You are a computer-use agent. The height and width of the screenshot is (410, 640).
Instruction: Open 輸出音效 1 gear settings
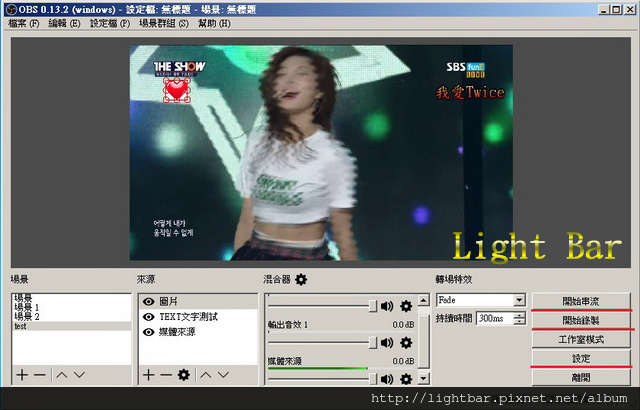406,343
